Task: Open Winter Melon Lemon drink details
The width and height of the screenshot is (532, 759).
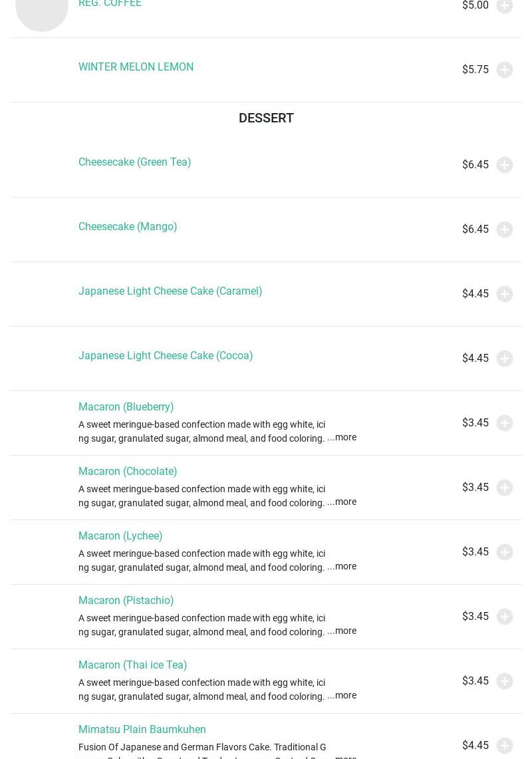Action: click(x=136, y=67)
